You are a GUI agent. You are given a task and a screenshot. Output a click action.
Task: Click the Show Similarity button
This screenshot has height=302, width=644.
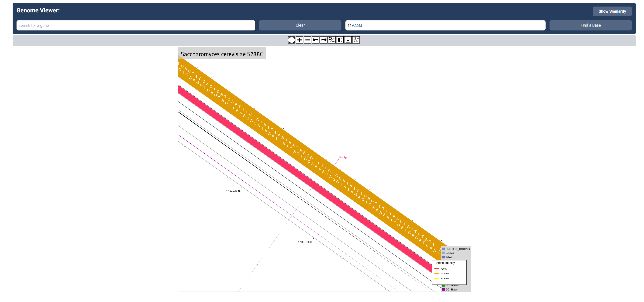tap(612, 11)
